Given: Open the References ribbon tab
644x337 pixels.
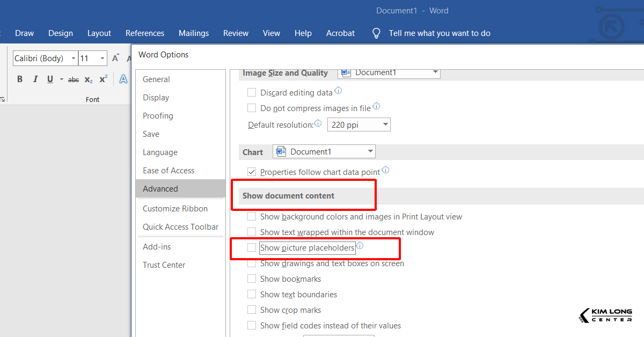Looking at the screenshot, I should (x=145, y=33).
